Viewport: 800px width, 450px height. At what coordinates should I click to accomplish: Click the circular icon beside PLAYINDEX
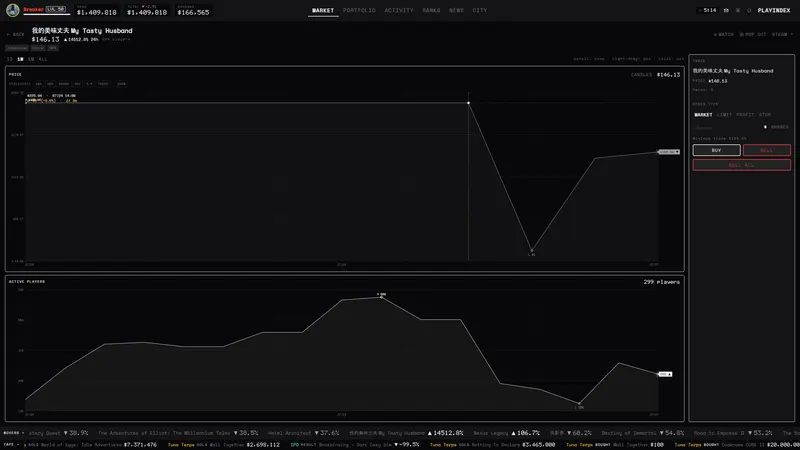[x=749, y=10]
